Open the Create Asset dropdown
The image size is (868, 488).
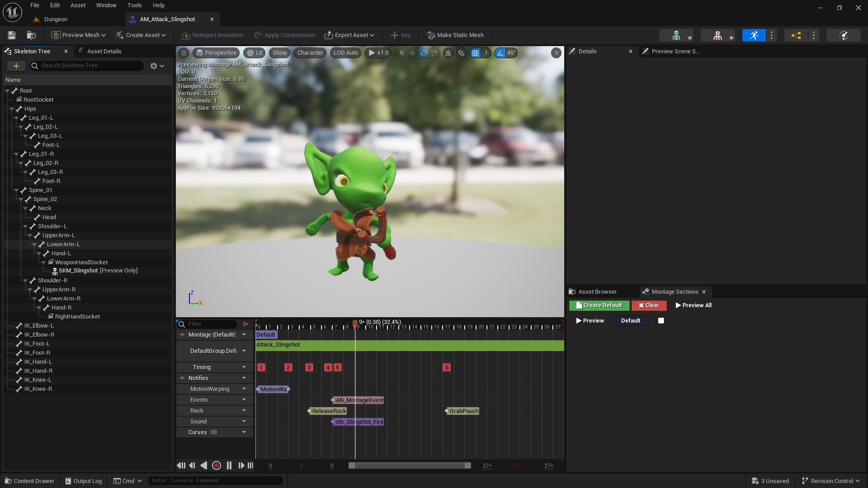[x=141, y=35]
